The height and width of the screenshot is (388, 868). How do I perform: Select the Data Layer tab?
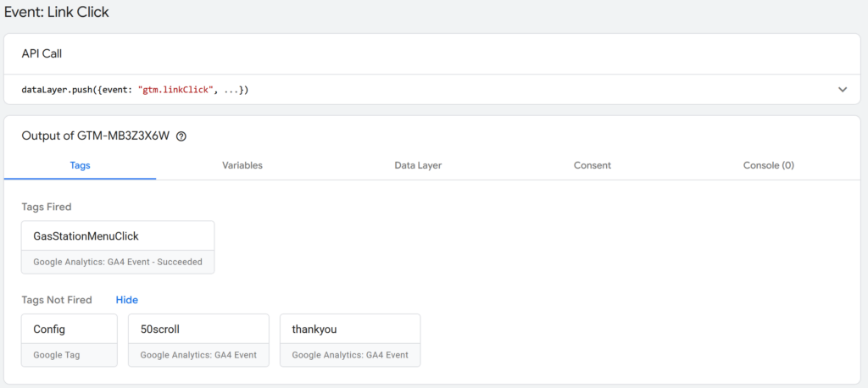click(418, 165)
